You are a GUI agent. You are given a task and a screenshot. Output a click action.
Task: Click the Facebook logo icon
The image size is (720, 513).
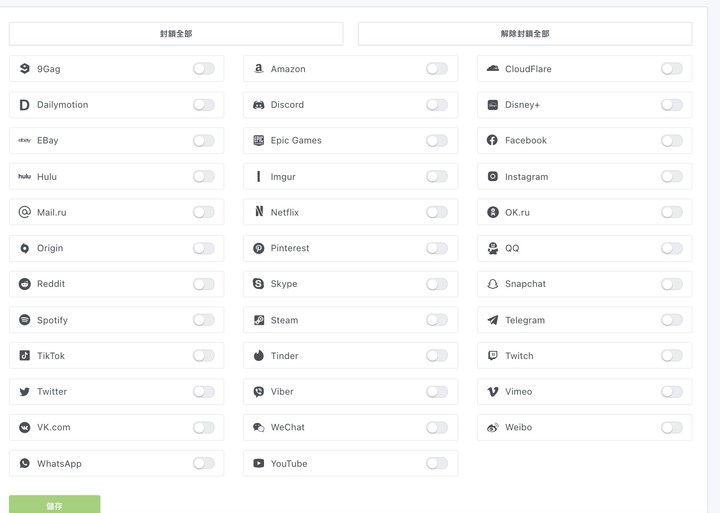(492, 140)
